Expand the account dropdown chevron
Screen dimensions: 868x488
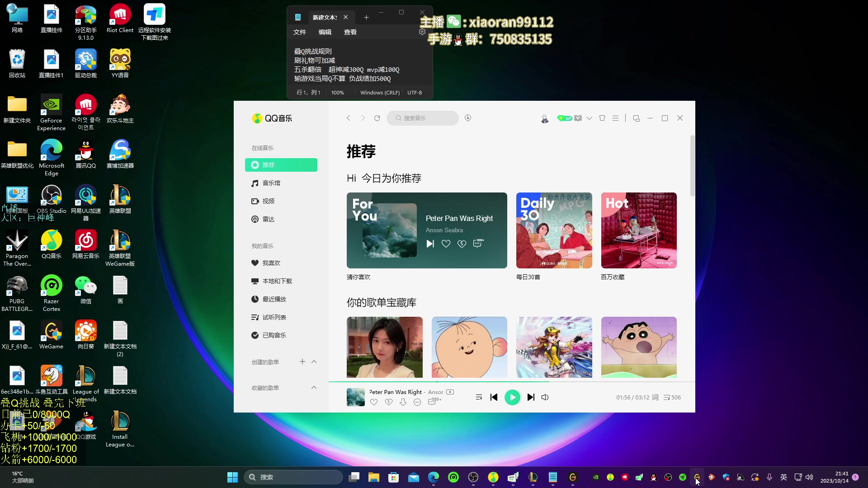pyautogui.click(x=589, y=118)
